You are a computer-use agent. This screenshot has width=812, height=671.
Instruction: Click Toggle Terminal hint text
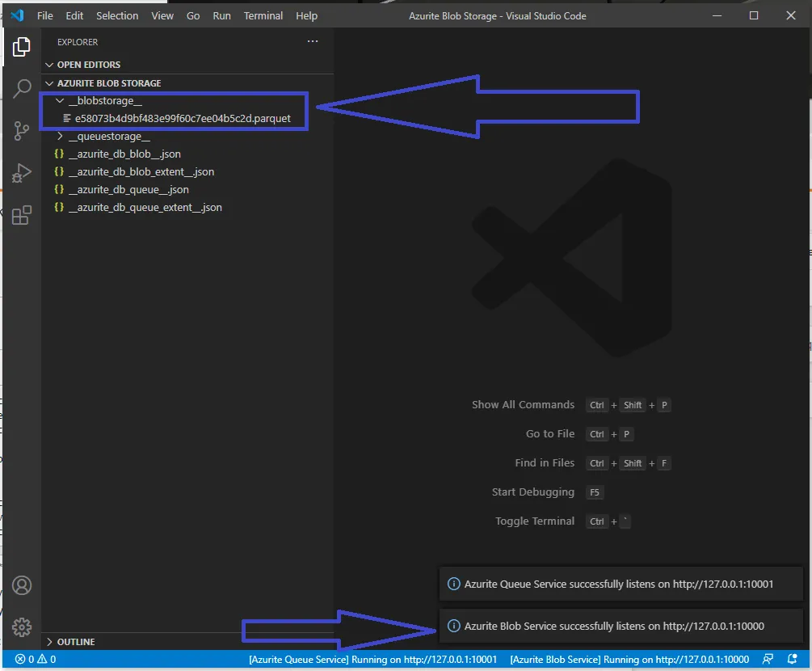[x=534, y=521]
